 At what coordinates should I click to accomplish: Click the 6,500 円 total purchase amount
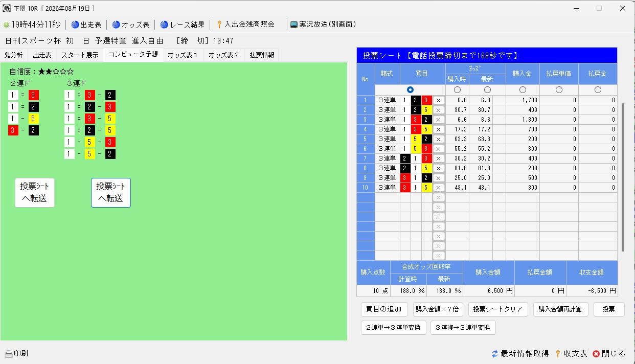[x=489, y=291]
